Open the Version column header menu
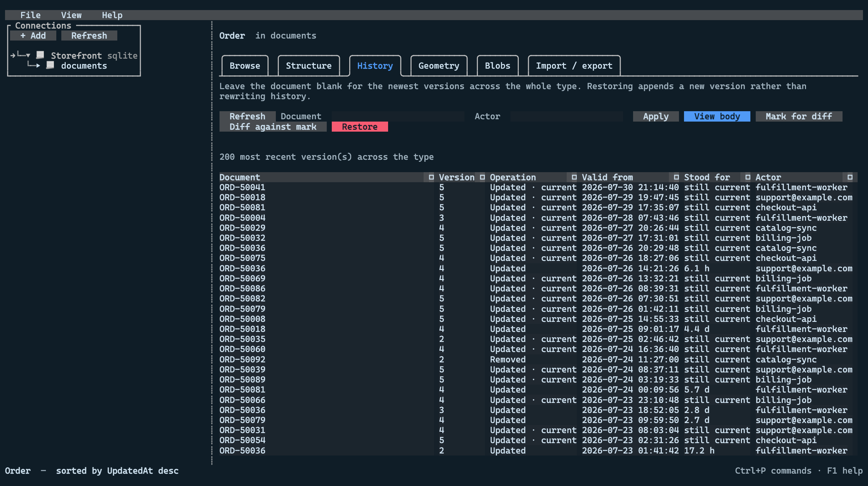The image size is (868, 486). (x=482, y=177)
